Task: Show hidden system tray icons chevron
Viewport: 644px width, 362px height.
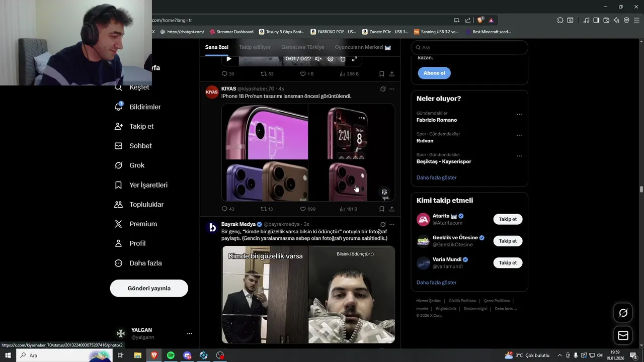Action: tap(559, 355)
